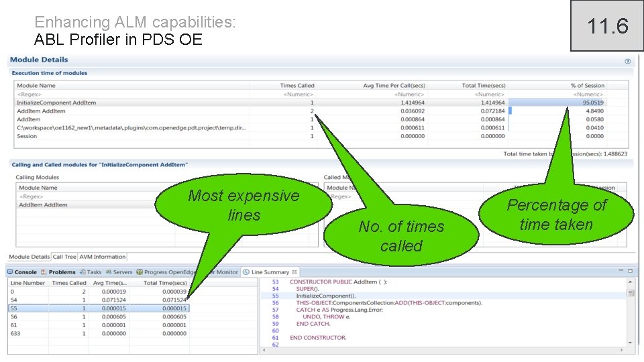Select the InitializeComponent AddItem module row

[310, 103]
